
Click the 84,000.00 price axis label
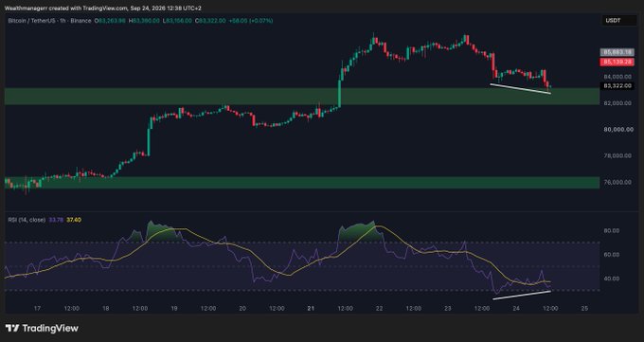click(617, 77)
